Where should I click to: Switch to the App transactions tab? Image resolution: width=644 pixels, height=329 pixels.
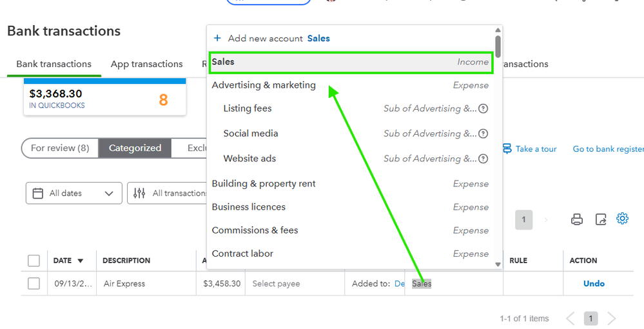pos(146,64)
